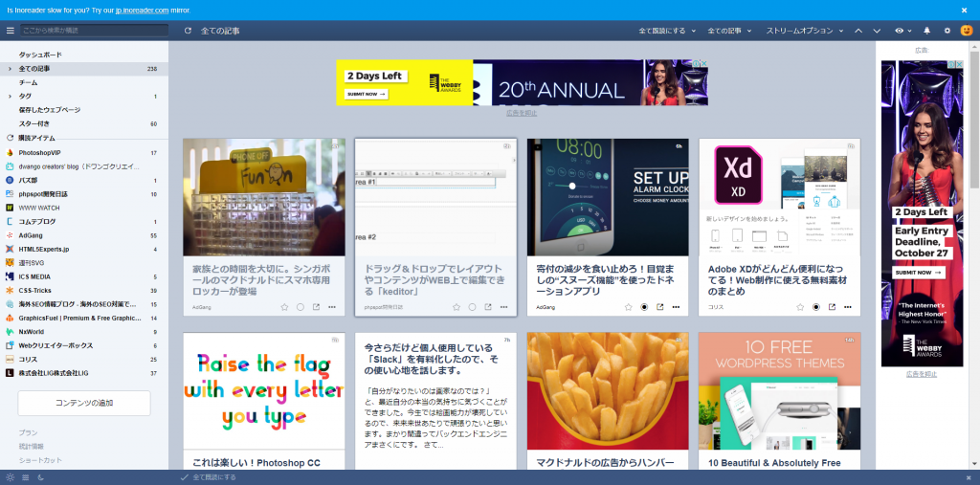This screenshot has width=980, height=485.
Task: Open ストリームオプション dropdown
Action: 804,31
